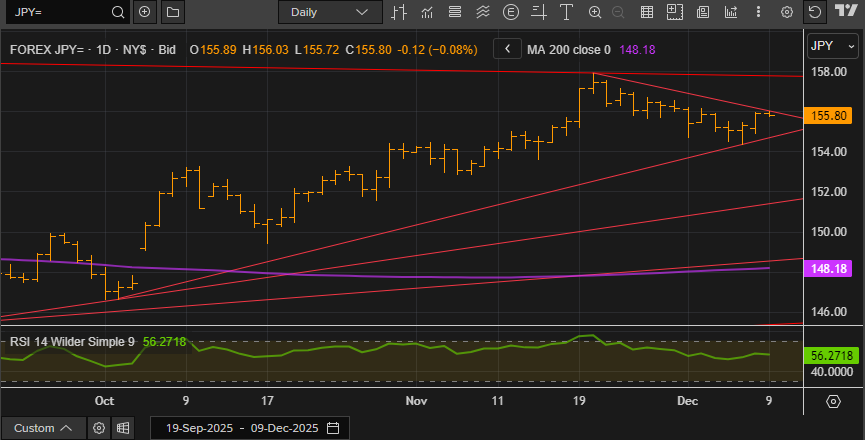This screenshot has height=440, width=865.
Task: Click the reset/undo arrow icon
Action: point(814,12)
